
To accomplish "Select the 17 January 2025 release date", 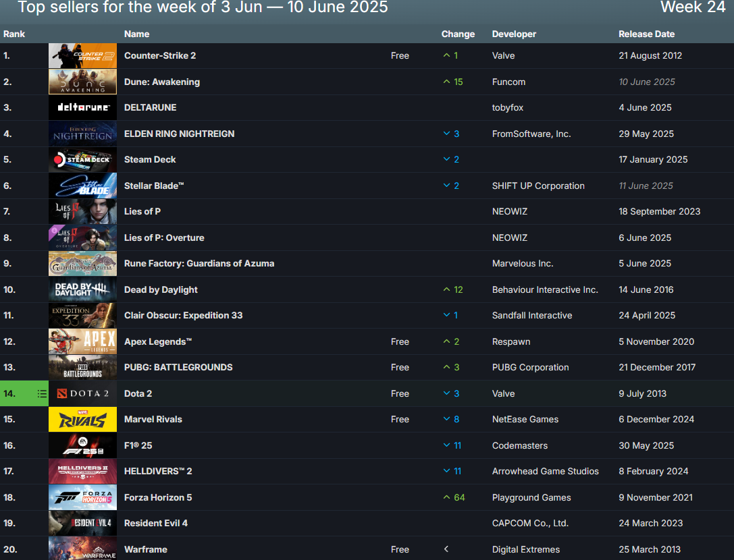I will (653, 159).
